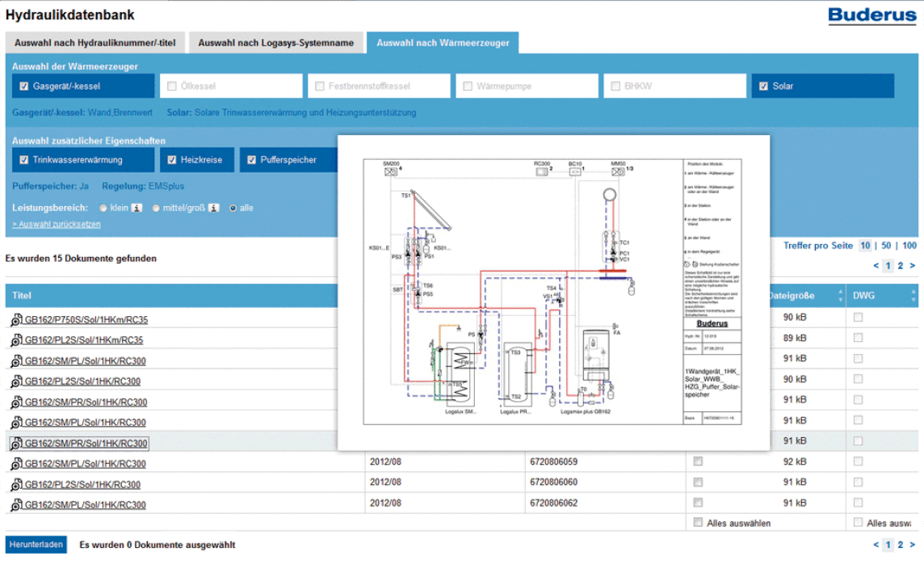Go to previous page with bottom arrow
This screenshot has height=573, width=924.
point(876,545)
